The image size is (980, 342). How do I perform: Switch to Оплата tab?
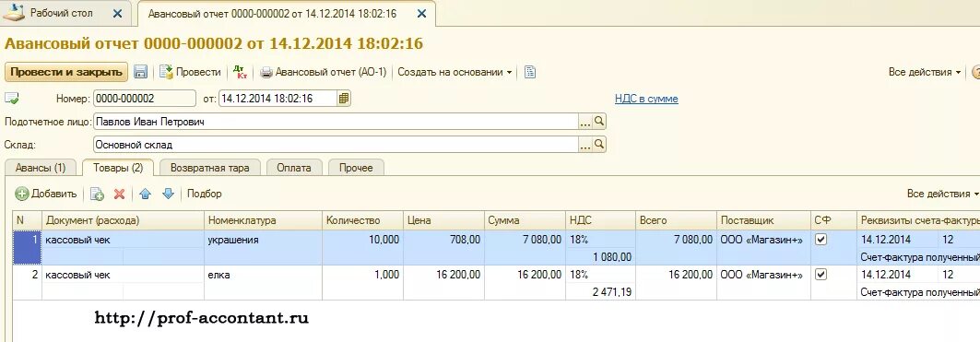point(294,168)
